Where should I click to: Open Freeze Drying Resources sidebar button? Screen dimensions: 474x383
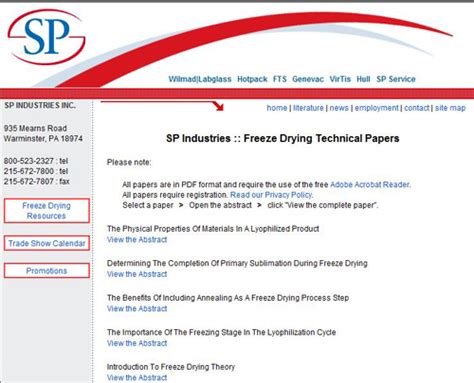[x=47, y=211]
